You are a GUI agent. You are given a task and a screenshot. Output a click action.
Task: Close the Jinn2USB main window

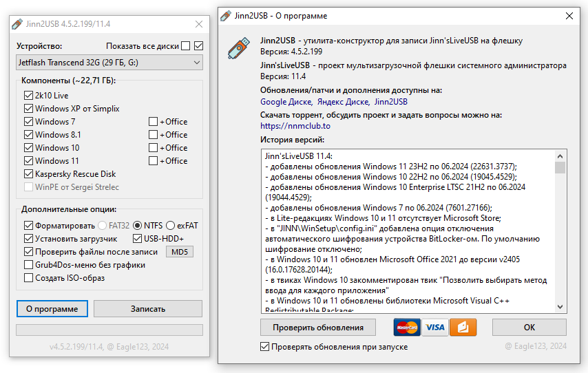tap(199, 24)
